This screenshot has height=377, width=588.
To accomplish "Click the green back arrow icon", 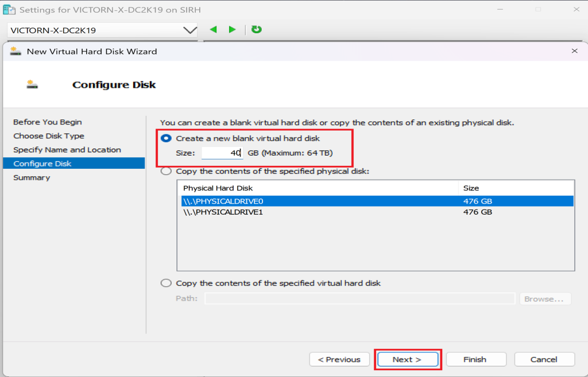I will [213, 30].
